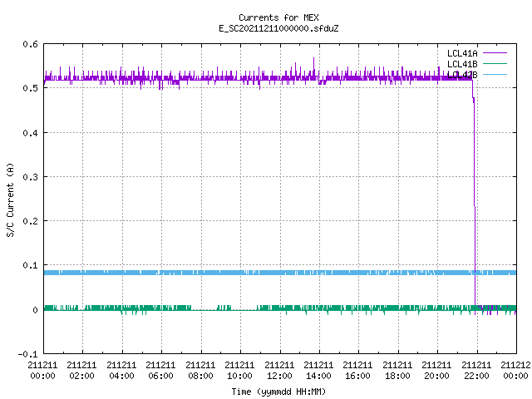Click the tallest purple LCL41A spike before 14:00
The height and width of the screenshot is (399, 532).
pyautogui.click(x=314, y=68)
